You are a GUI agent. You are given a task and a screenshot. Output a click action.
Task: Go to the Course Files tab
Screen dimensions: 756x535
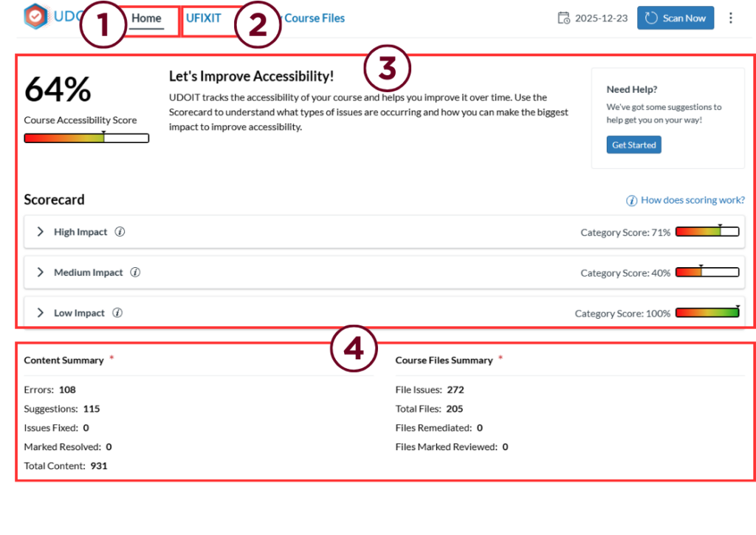click(x=314, y=18)
